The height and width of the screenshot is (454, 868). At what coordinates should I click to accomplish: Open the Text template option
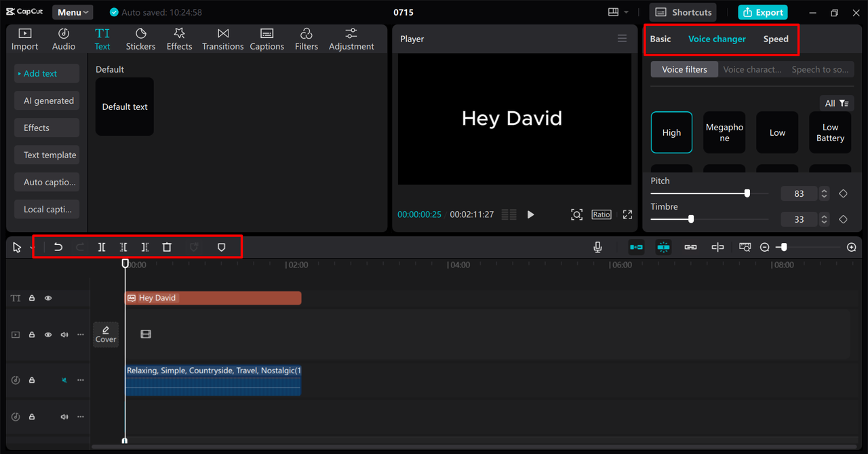click(47, 155)
